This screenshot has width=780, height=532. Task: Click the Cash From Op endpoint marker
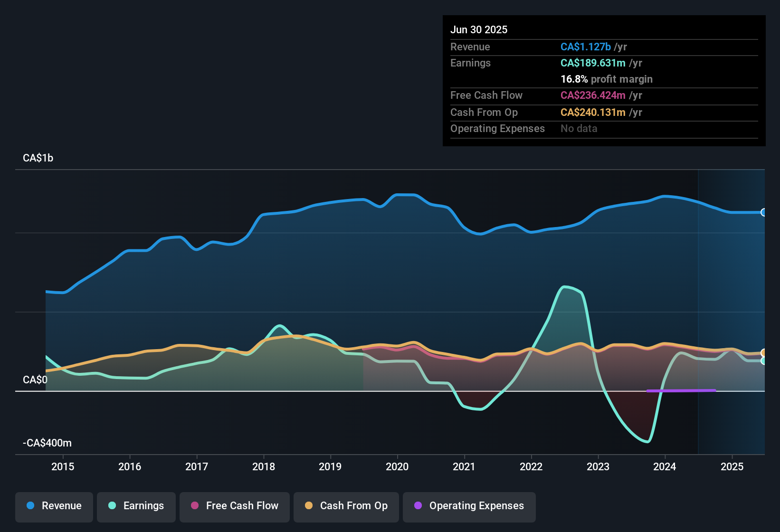pyautogui.click(x=763, y=353)
